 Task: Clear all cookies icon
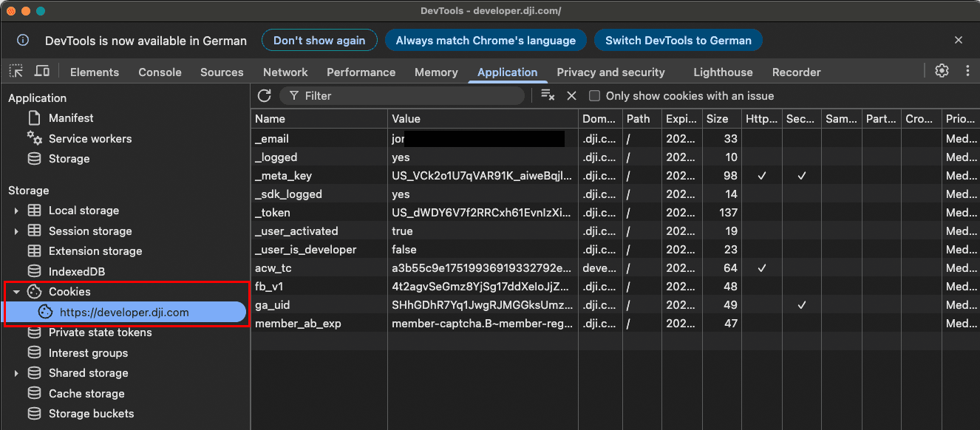point(548,95)
